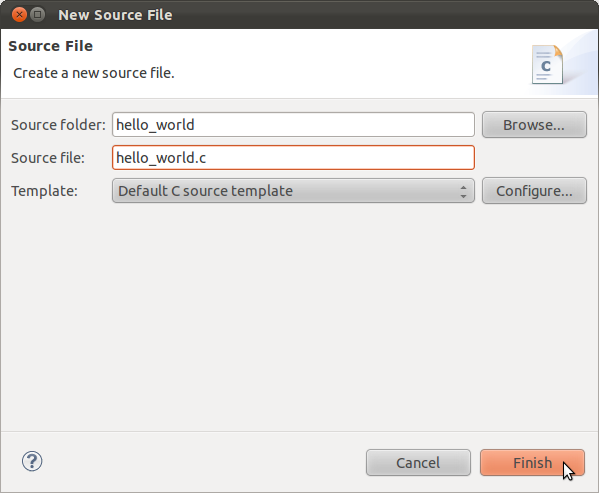Click the bold 'Source File' heading
Viewport: 599px width, 493px height.
(x=50, y=46)
